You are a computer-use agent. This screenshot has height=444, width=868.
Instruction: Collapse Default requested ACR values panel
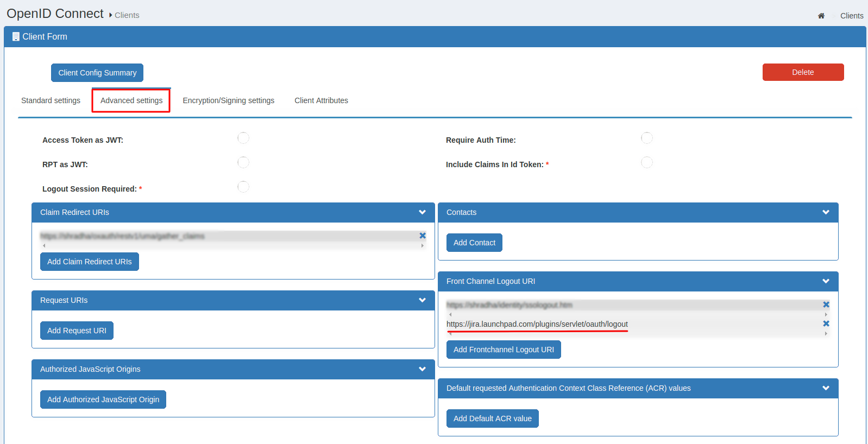tap(826, 388)
